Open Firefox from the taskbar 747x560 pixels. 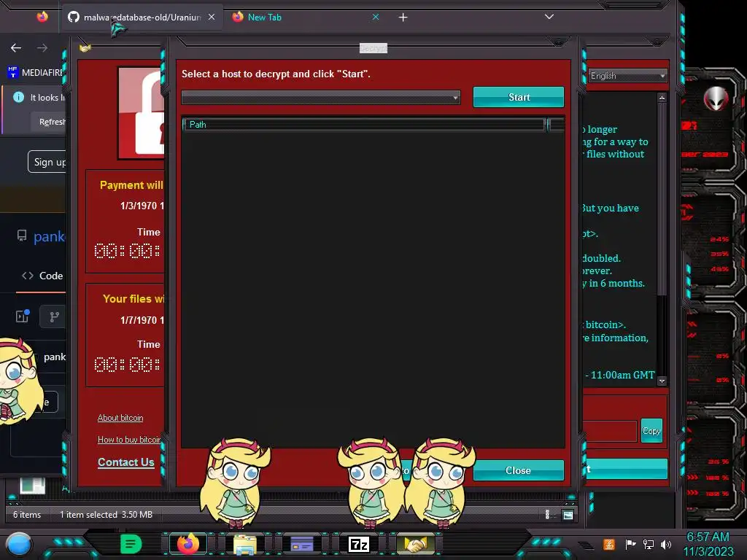click(x=187, y=543)
